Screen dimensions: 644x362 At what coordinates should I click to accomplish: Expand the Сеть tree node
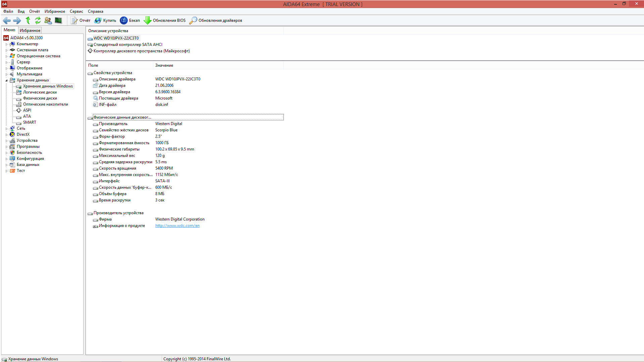click(6, 129)
